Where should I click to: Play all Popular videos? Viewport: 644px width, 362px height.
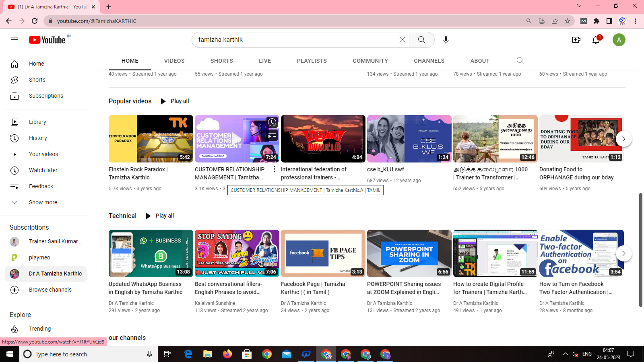coord(175,101)
